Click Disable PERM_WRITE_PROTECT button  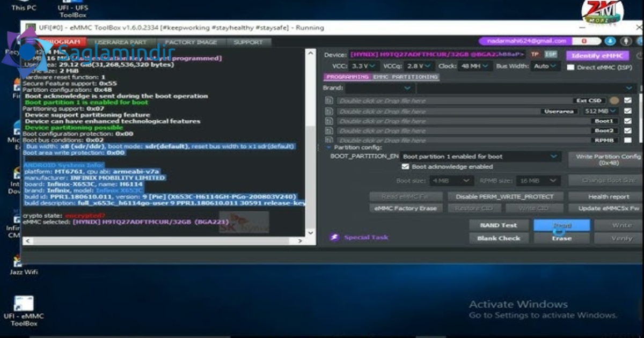tap(504, 196)
